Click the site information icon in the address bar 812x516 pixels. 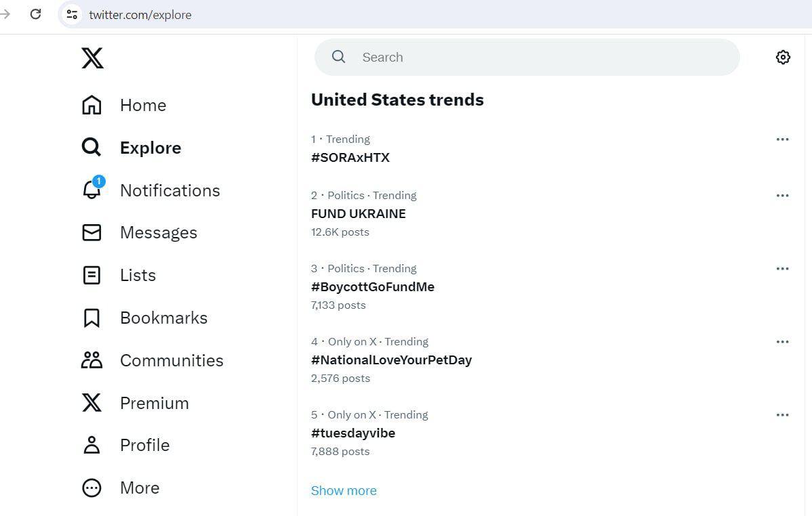pyautogui.click(x=72, y=14)
